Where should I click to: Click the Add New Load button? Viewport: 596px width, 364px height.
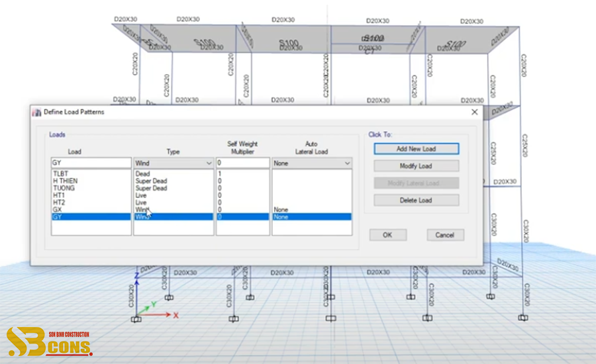[417, 149]
